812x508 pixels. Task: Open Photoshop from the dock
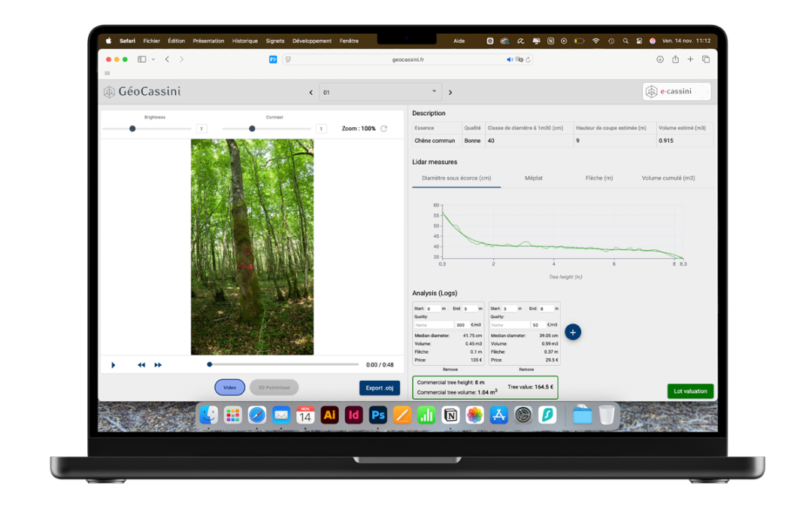pyautogui.click(x=378, y=415)
